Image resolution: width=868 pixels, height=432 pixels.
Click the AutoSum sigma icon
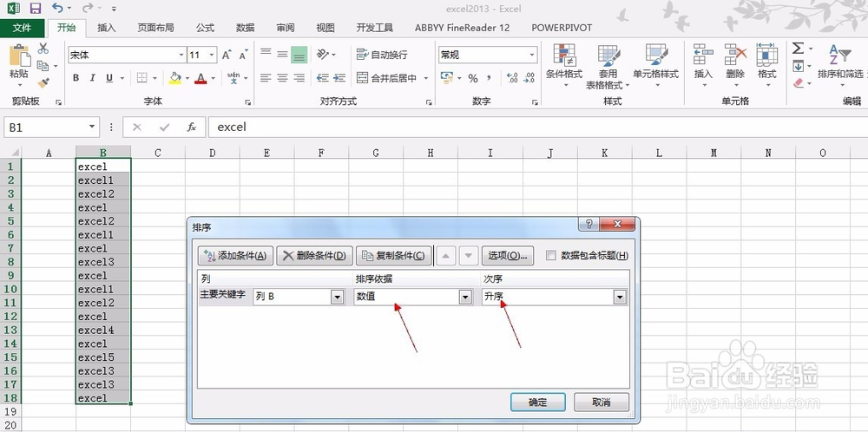(798, 49)
